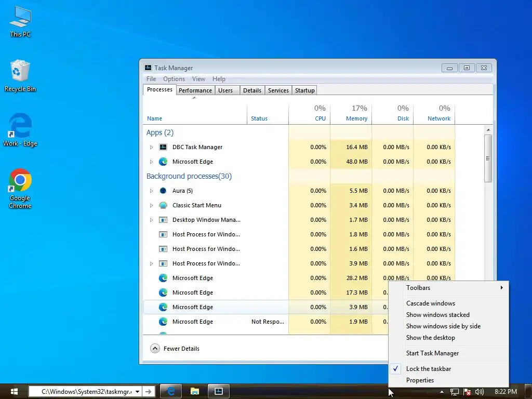Choose Cascade windows from context menu

click(x=448, y=303)
